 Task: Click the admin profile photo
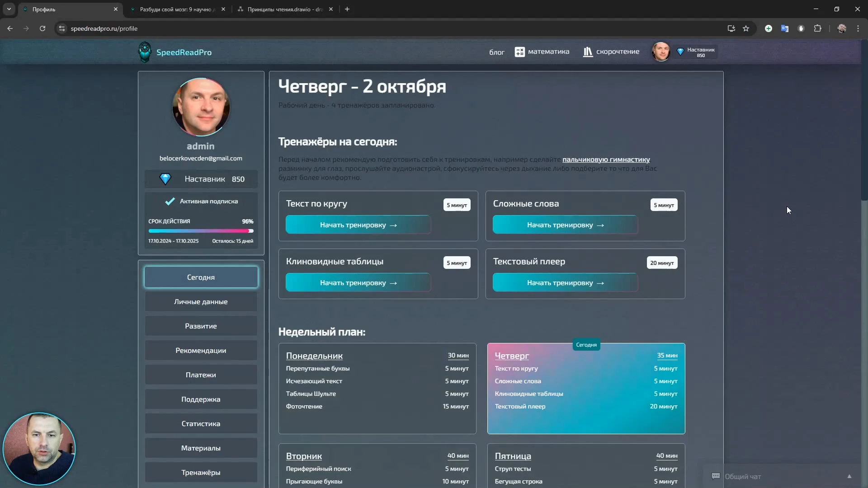(x=201, y=107)
